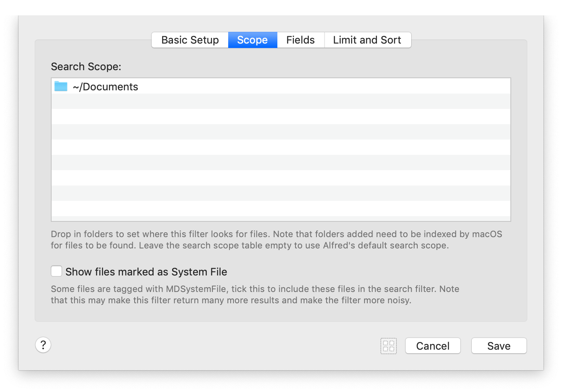Cancel the scope changes
Image resolution: width=562 pixels, height=392 pixels.
[x=433, y=346]
